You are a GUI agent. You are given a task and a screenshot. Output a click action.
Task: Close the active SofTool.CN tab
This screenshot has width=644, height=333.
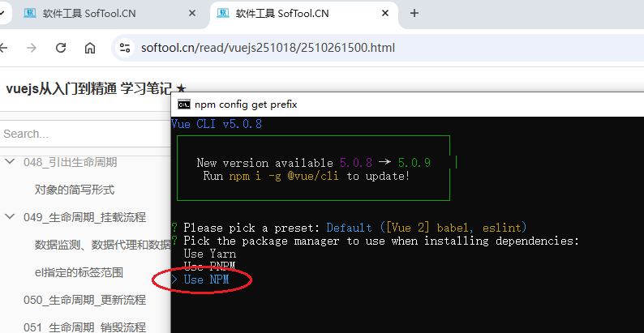coord(385,14)
